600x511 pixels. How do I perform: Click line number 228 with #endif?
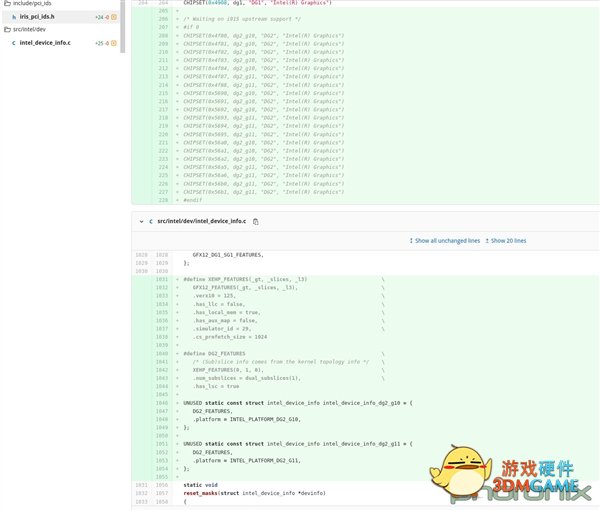point(163,200)
